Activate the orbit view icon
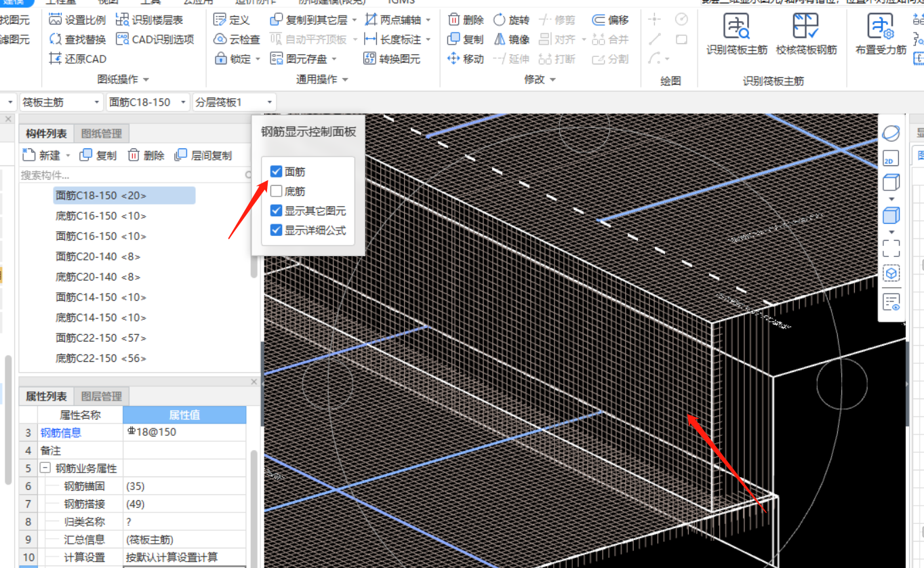The image size is (924, 568). 891,134
